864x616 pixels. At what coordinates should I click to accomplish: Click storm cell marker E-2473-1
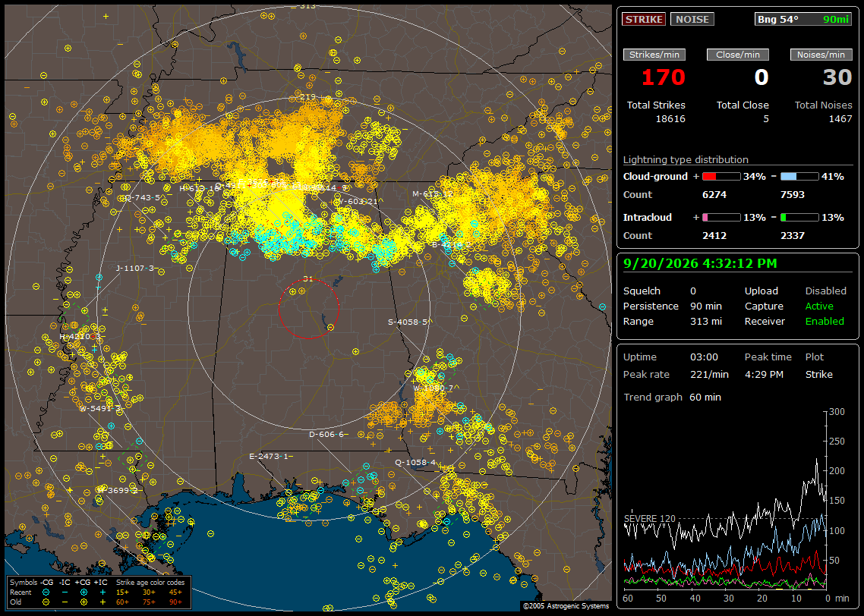pos(271,457)
